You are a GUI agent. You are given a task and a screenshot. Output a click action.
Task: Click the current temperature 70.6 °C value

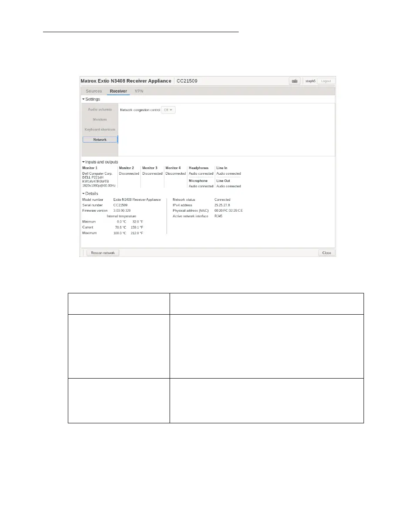(x=120, y=227)
